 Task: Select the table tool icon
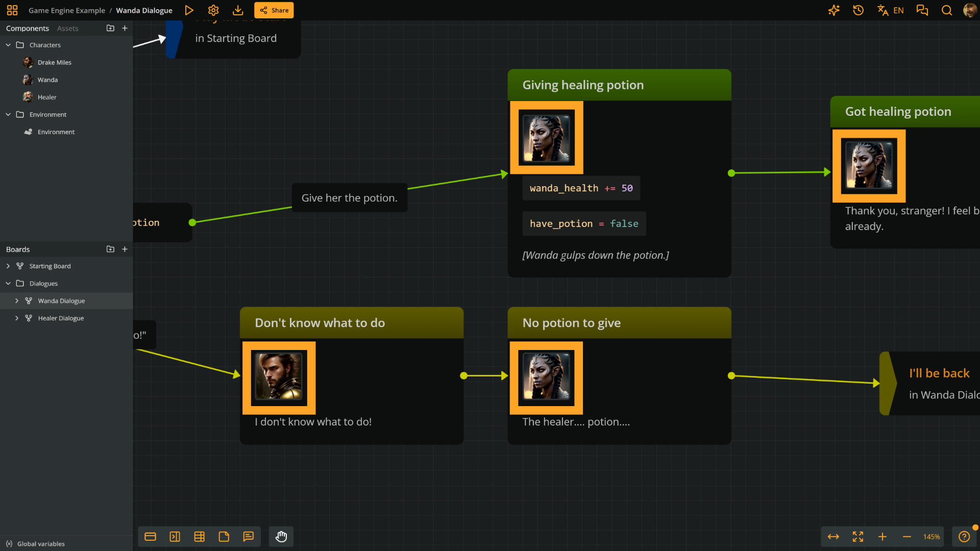coord(199,537)
